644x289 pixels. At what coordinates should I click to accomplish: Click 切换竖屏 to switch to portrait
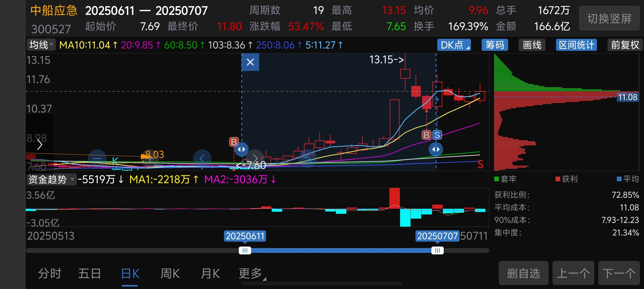coord(609,18)
